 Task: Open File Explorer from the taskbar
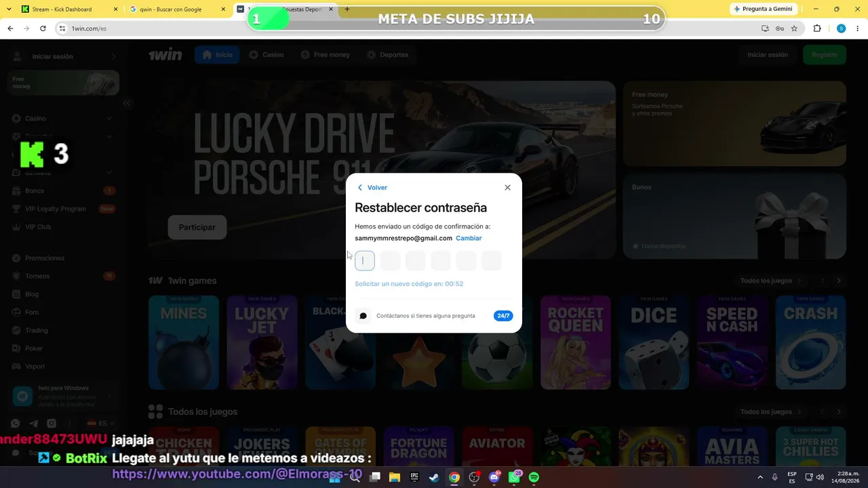pos(395,477)
